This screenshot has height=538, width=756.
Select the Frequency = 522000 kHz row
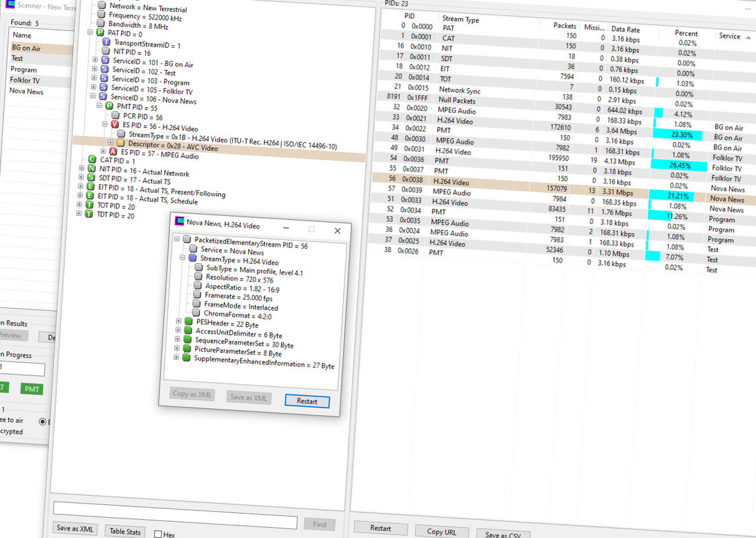coord(145,16)
